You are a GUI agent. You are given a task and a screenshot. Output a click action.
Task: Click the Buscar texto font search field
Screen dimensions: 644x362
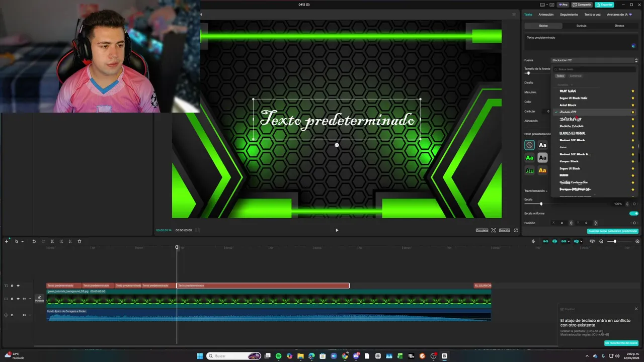coord(594,69)
